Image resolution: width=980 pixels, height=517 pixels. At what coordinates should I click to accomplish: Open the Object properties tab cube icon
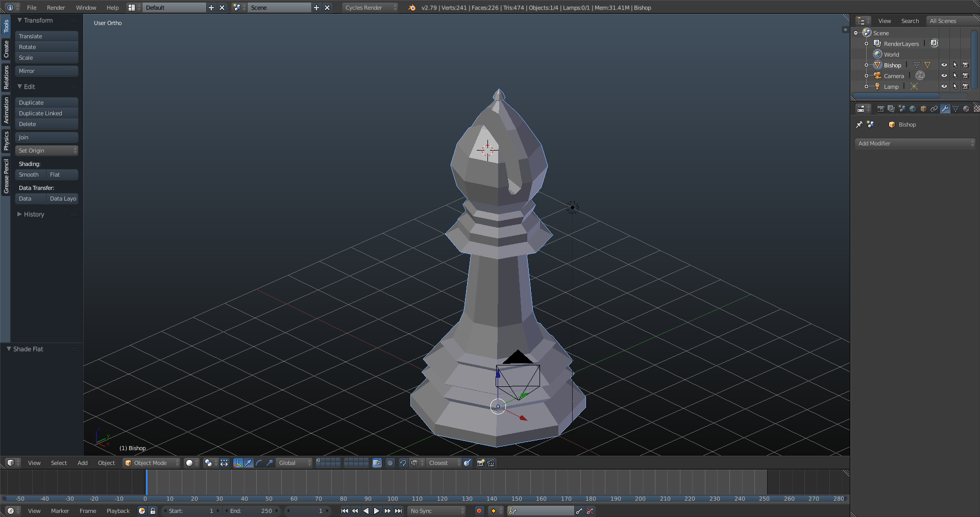pos(923,109)
